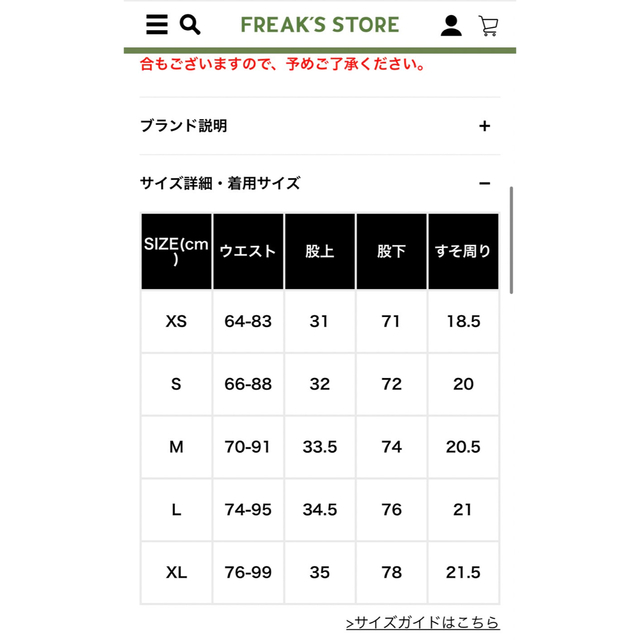Click the red notice text
This screenshot has width=640, height=640.
tap(283, 64)
